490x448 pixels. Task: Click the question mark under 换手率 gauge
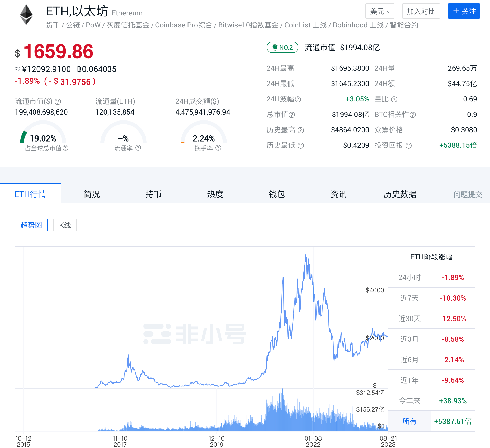pos(218,148)
